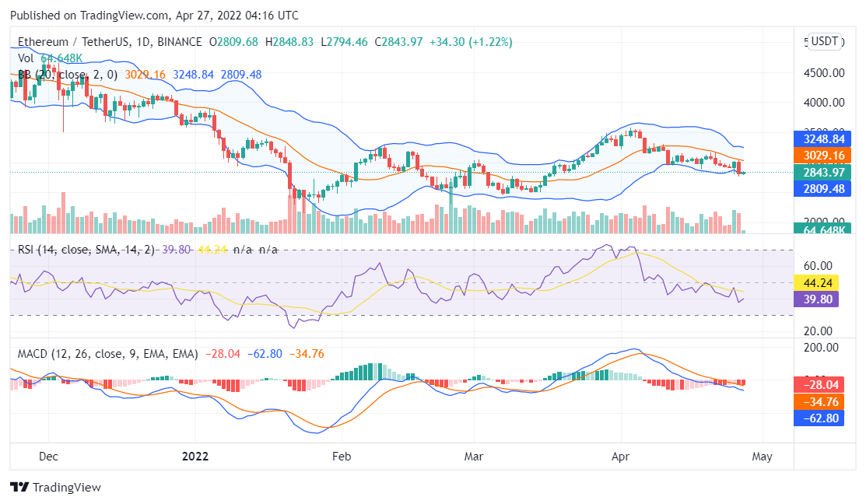Select the green 2843.97 current price tag
Image resolution: width=866 pixels, height=504 pixels.
(x=824, y=172)
